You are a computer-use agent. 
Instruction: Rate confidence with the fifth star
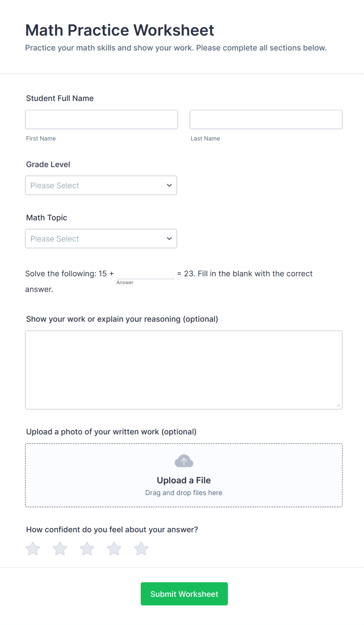click(141, 548)
